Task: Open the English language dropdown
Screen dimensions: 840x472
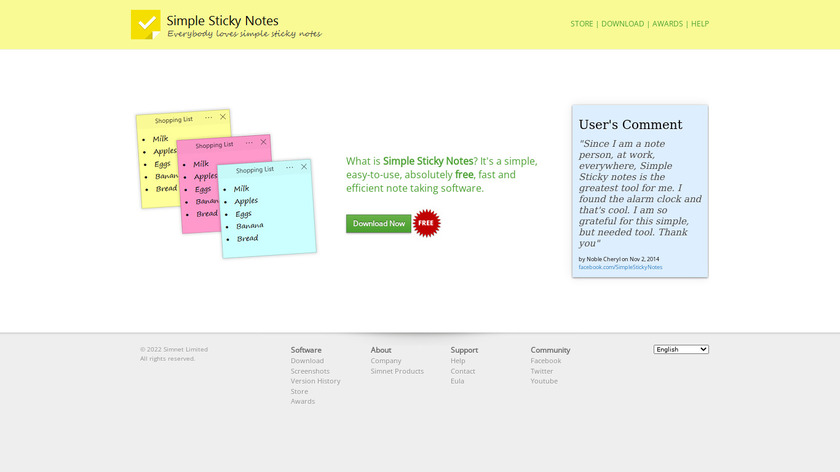Action: click(x=681, y=349)
